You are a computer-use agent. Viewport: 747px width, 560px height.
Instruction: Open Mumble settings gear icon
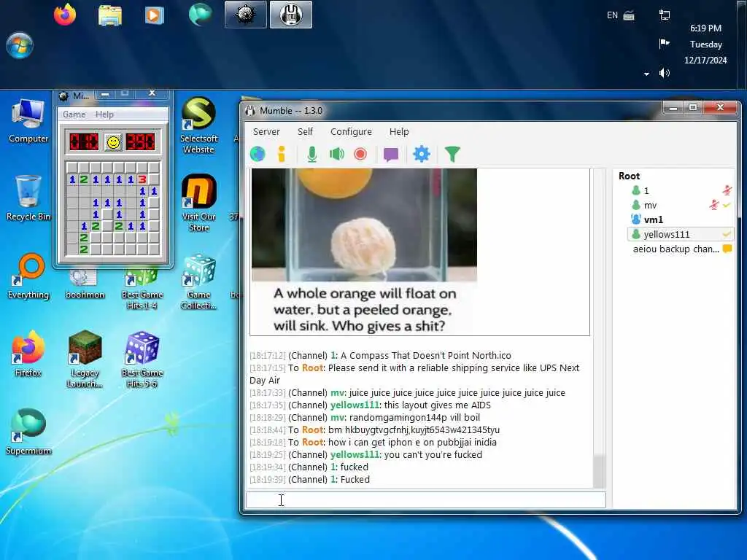coord(422,154)
